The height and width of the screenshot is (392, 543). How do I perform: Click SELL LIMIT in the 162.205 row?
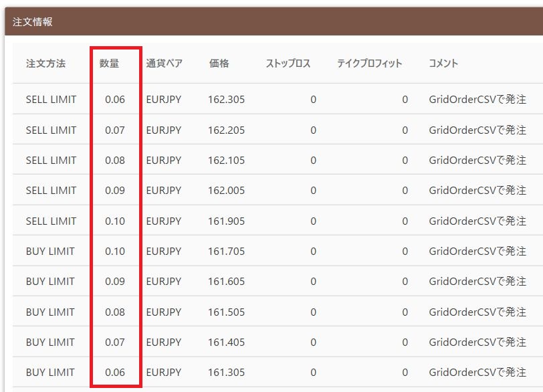point(51,130)
